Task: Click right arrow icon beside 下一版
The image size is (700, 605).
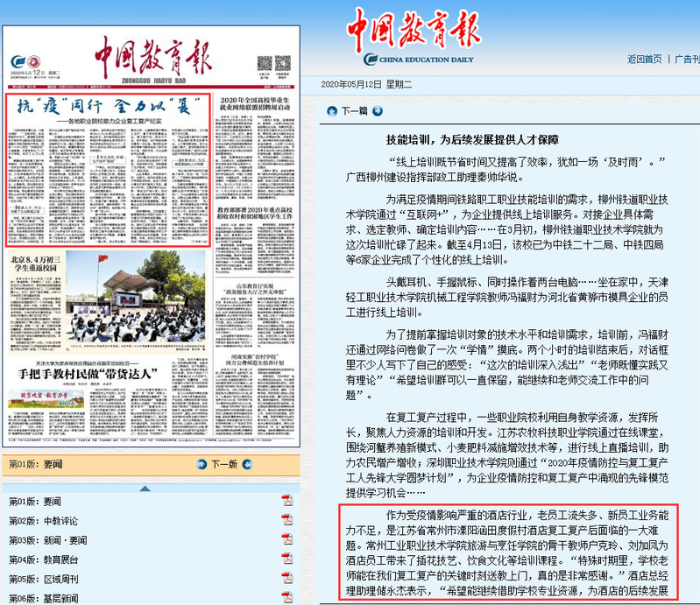Action: pyautogui.click(x=247, y=464)
